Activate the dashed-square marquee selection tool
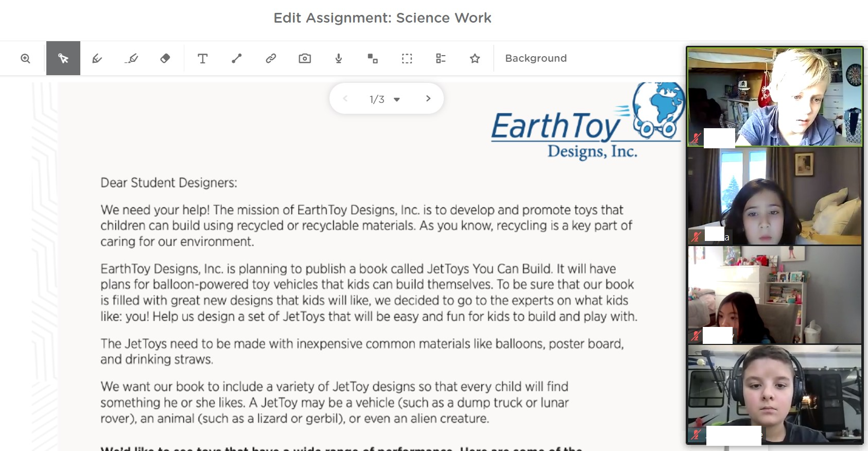Screen dimensions: 868x451 pos(407,59)
